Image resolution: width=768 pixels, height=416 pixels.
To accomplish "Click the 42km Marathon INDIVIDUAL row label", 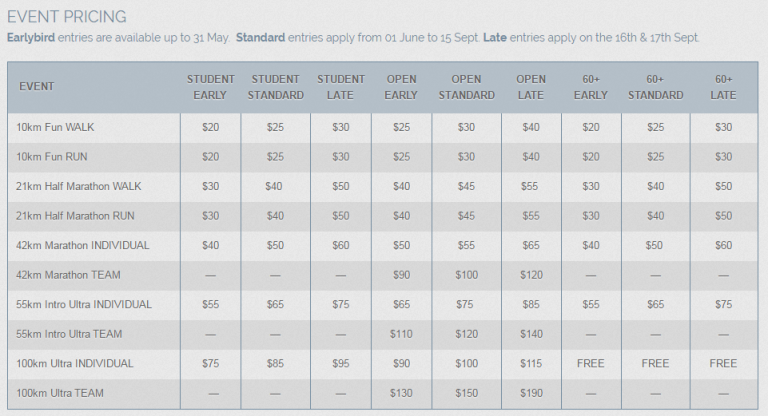I will point(82,245).
